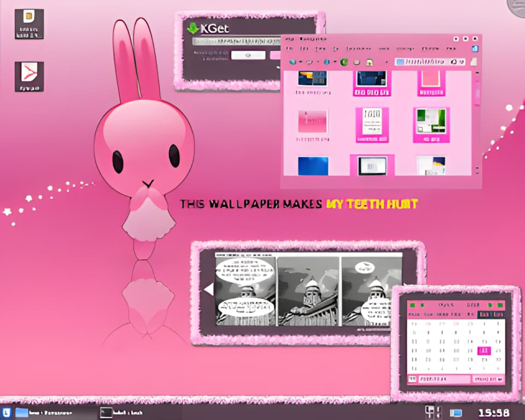Screen dimensions: 525x420
Task: Open the calendar month name selector
Action: (446, 305)
